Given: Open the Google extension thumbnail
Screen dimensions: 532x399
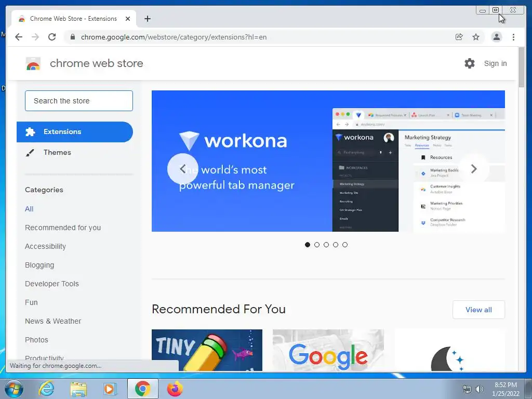Looking at the screenshot, I should click(328, 350).
